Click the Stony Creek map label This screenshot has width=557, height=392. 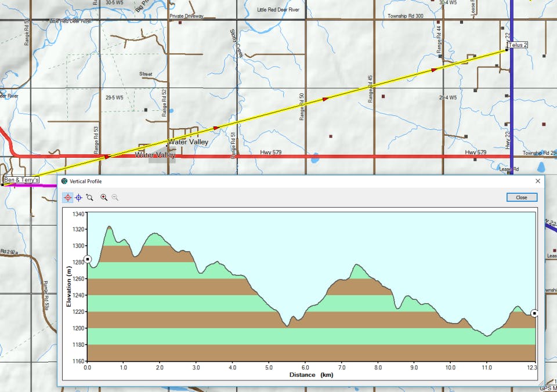click(236, 43)
